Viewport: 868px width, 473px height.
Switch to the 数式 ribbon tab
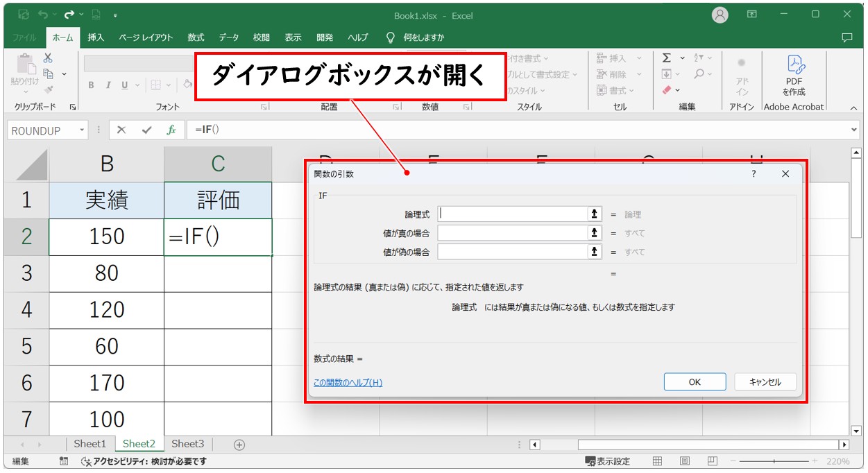pyautogui.click(x=196, y=37)
